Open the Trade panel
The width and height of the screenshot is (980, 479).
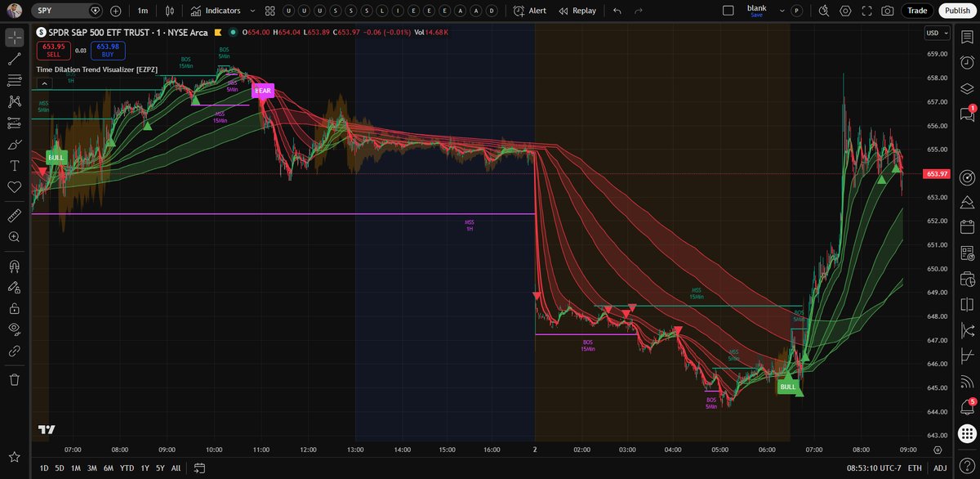coord(917,11)
